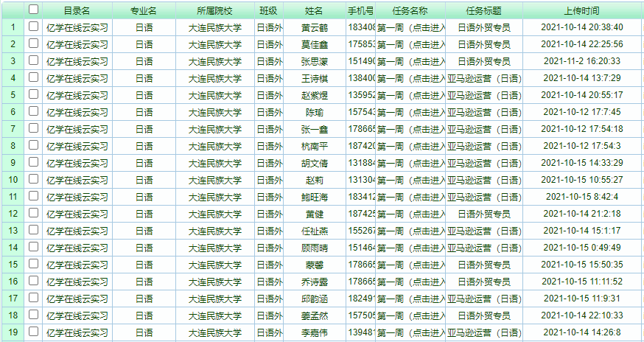The image size is (644, 342).
Task: Select the upload time 2021-11-2 16:20:33
Action: click(x=581, y=61)
